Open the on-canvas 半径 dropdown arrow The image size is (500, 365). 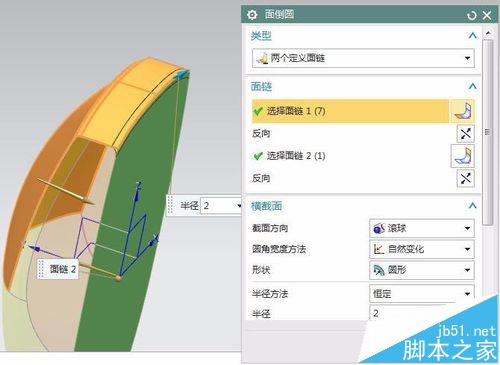tap(239, 206)
